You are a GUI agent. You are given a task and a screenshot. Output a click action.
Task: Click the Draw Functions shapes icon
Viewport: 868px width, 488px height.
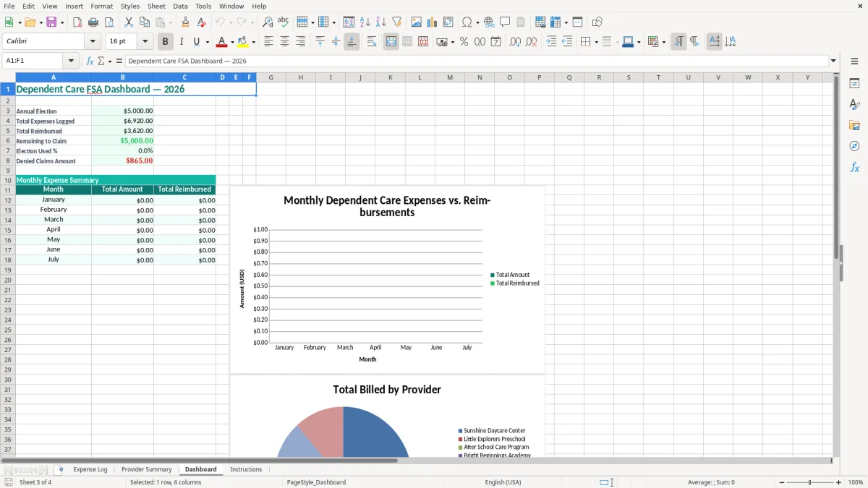click(x=597, y=22)
